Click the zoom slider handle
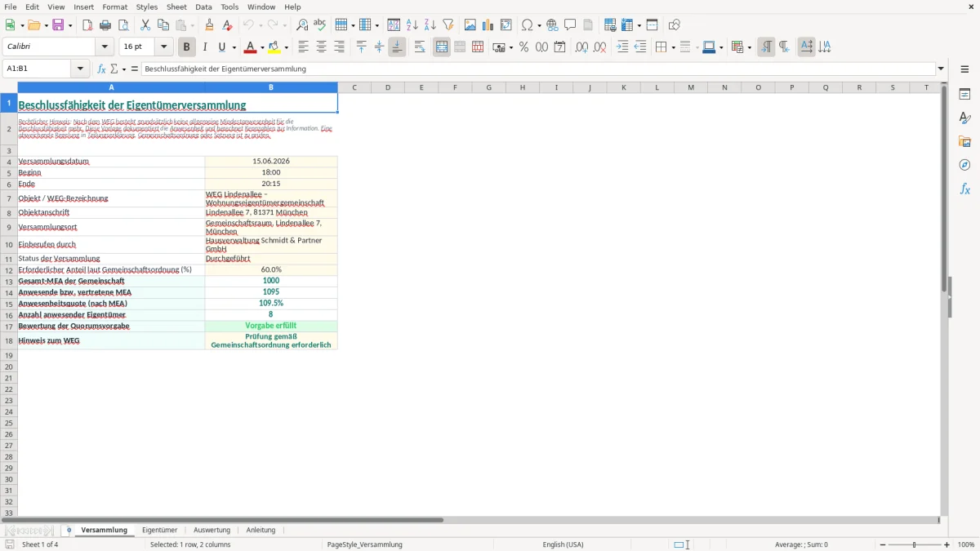Viewport: 980px width, 551px height. tap(914, 544)
